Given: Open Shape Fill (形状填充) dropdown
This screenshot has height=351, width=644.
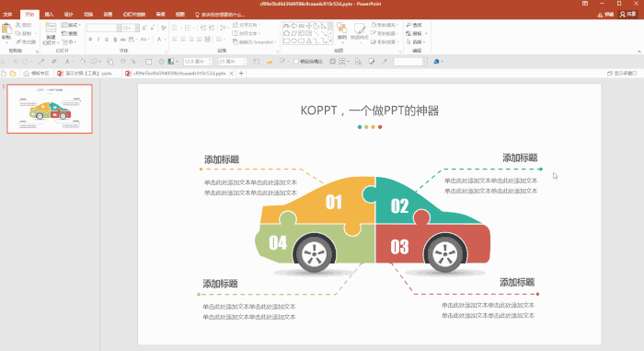Looking at the screenshot, I should [385, 25].
